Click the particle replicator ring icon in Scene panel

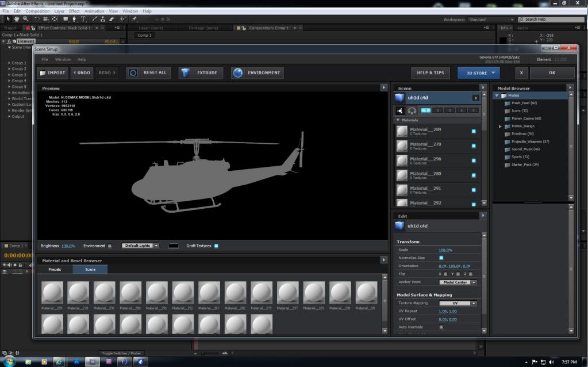click(412, 110)
